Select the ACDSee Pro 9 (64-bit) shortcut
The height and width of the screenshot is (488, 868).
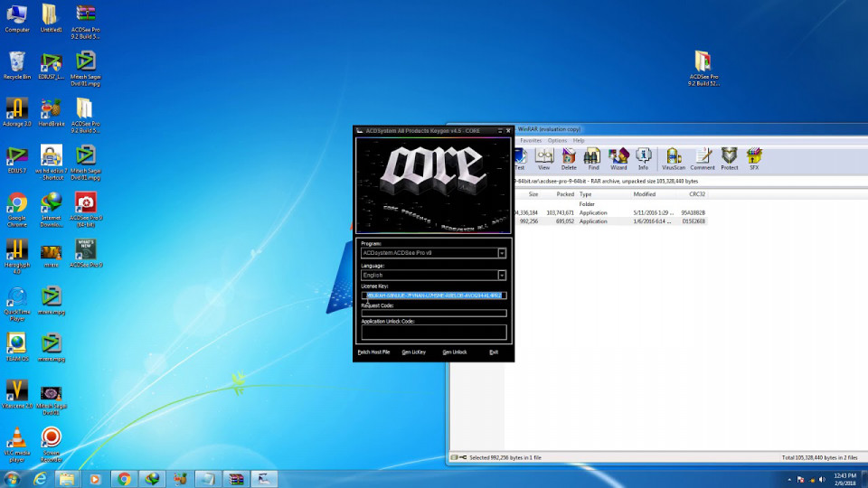(x=86, y=210)
